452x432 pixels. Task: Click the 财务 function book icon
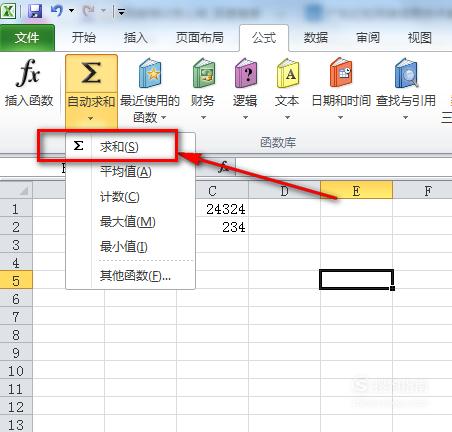(204, 73)
